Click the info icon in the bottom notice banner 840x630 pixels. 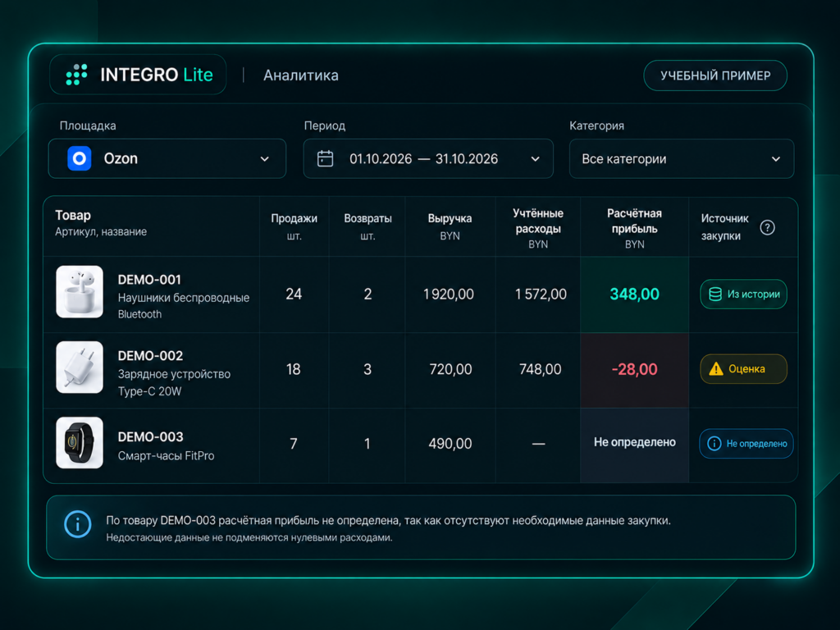78,524
